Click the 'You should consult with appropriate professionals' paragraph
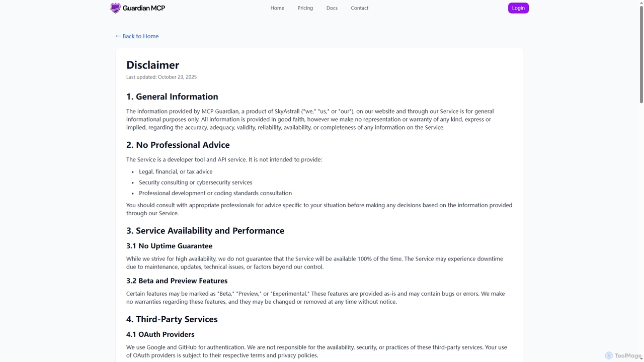644x362 pixels. pyautogui.click(x=319, y=209)
